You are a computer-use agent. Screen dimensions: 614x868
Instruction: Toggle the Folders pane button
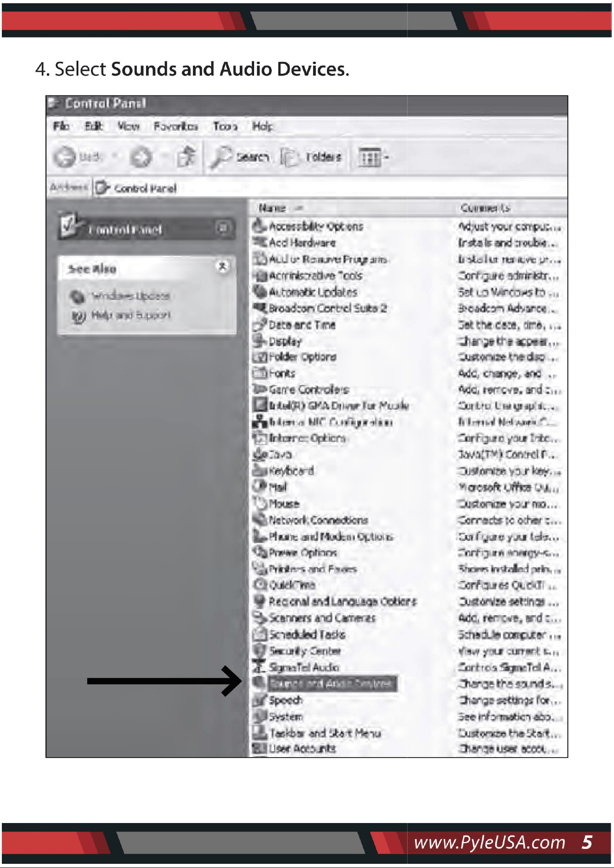pyautogui.click(x=312, y=157)
